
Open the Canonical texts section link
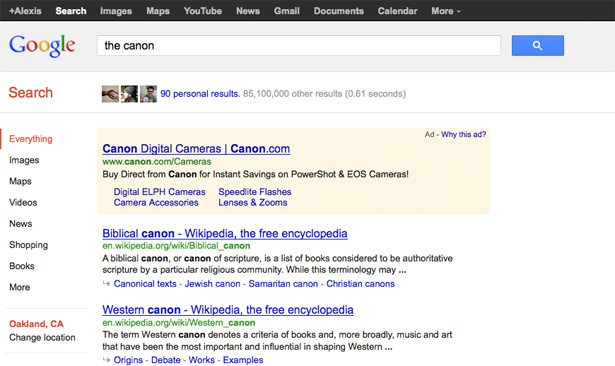click(145, 284)
